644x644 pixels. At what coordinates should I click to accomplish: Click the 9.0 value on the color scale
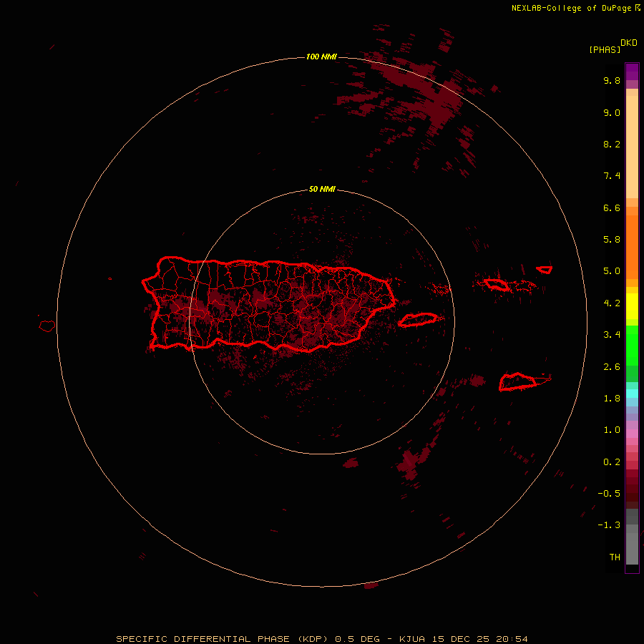pyautogui.click(x=612, y=112)
